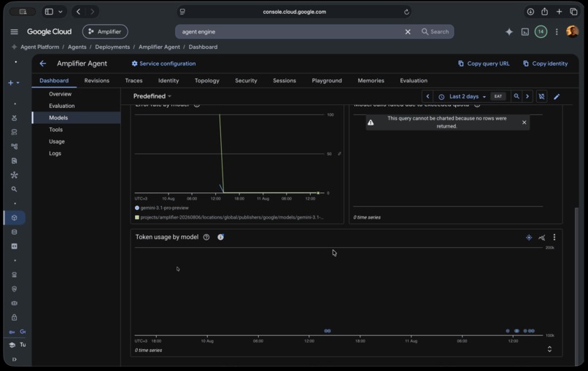Click Copy identity button
Viewport: 588px width, 371px height.
[545, 63]
